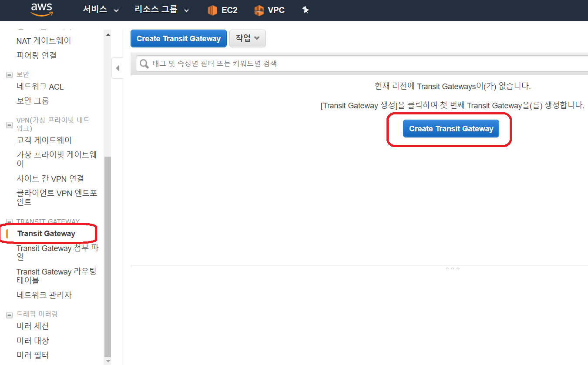
Task: Click the 현재 리전에 Transit Gateways 없습니다 message
Action: [453, 86]
